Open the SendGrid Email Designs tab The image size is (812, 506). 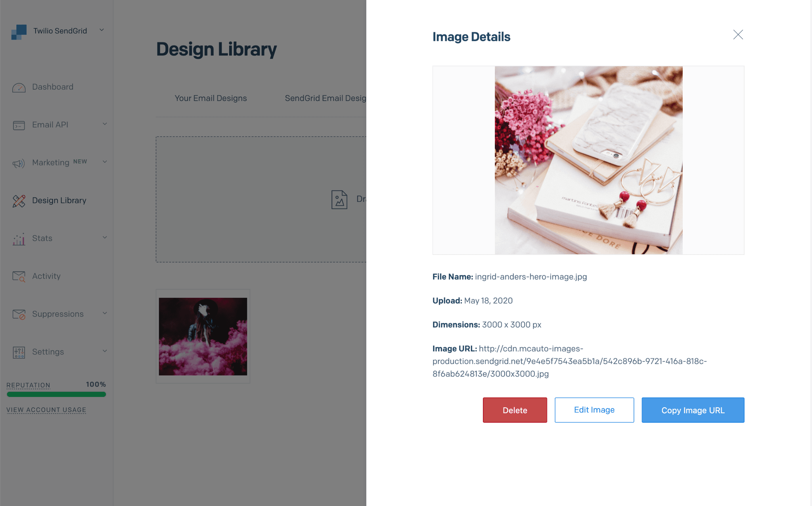pos(325,98)
